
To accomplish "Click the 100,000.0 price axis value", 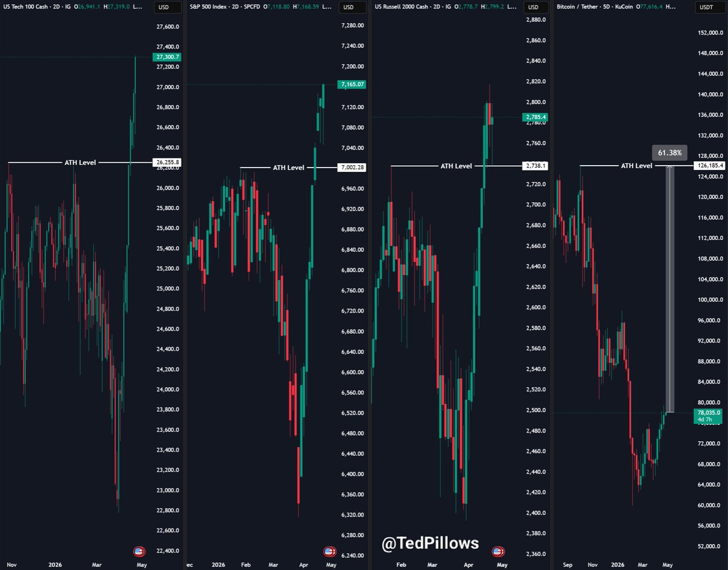I will point(710,300).
